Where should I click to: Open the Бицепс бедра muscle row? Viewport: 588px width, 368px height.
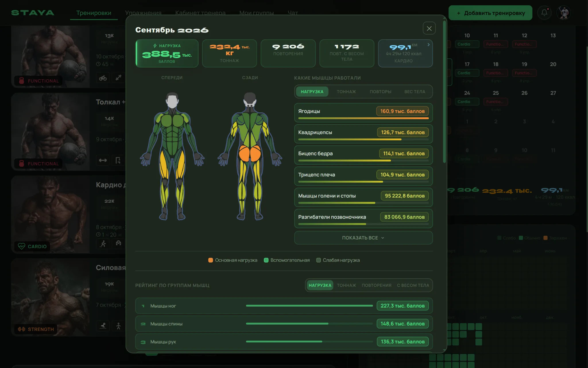coord(363,155)
